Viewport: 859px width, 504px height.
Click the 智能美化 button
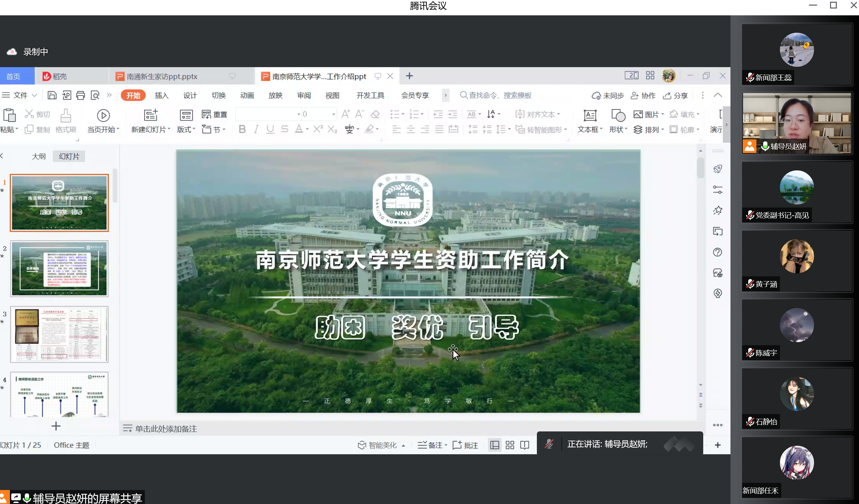[378, 445]
